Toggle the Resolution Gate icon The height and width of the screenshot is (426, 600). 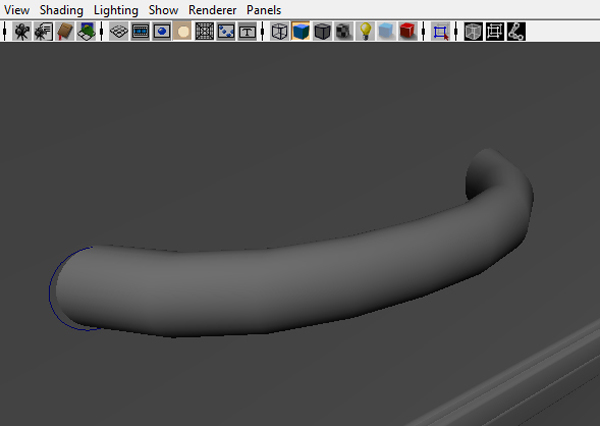point(161,31)
